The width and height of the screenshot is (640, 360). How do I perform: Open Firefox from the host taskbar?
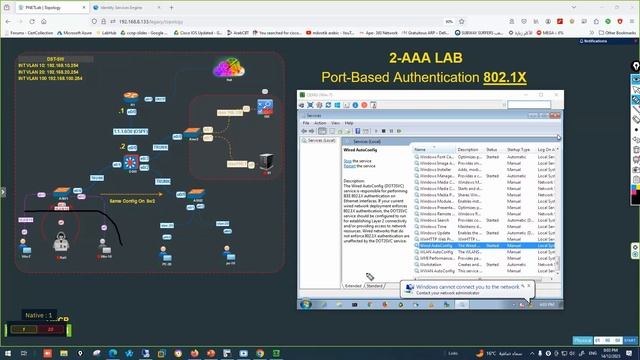[x=194, y=353]
